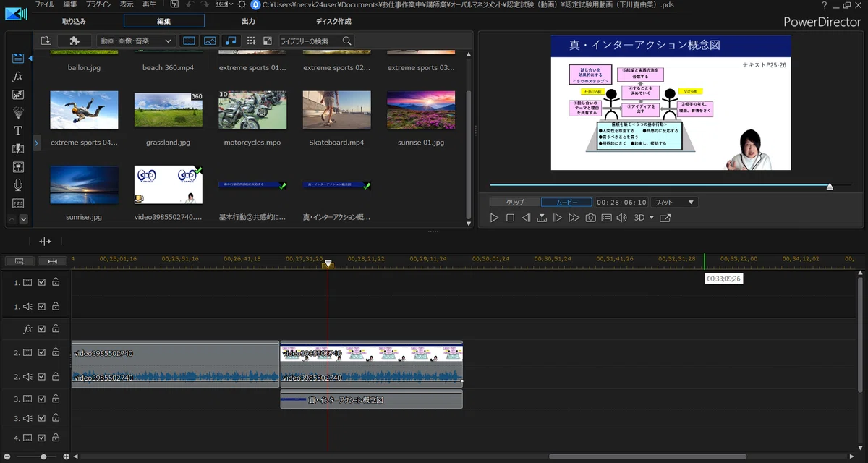Open the Effect Room (fx) in sidebar
The width and height of the screenshot is (868, 463).
click(18, 76)
